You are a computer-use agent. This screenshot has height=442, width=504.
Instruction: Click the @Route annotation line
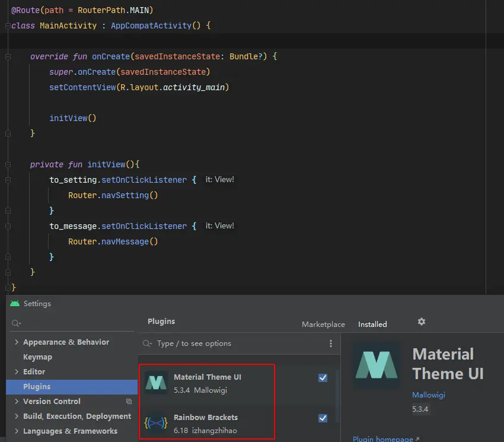tap(82, 10)
